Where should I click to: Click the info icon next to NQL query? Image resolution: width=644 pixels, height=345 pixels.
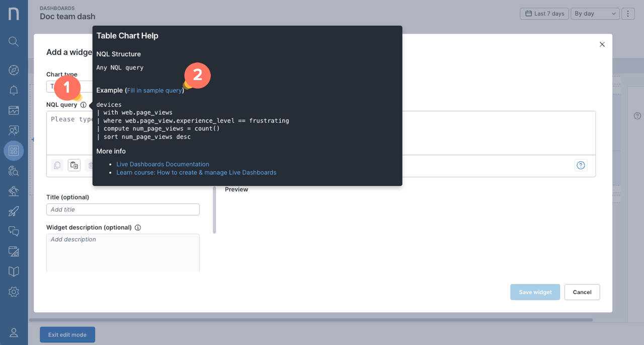point(84,105)
